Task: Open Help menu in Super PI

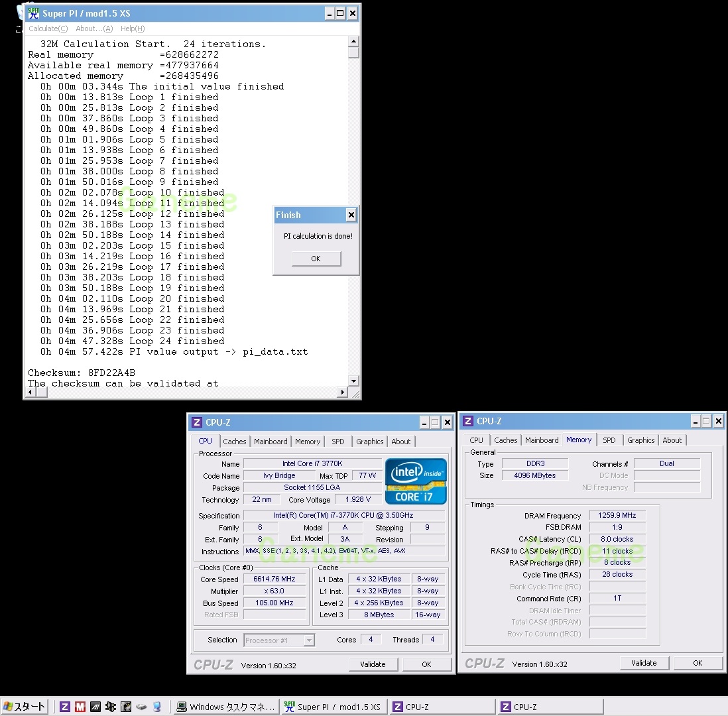Action: click(x=133, y=29)
